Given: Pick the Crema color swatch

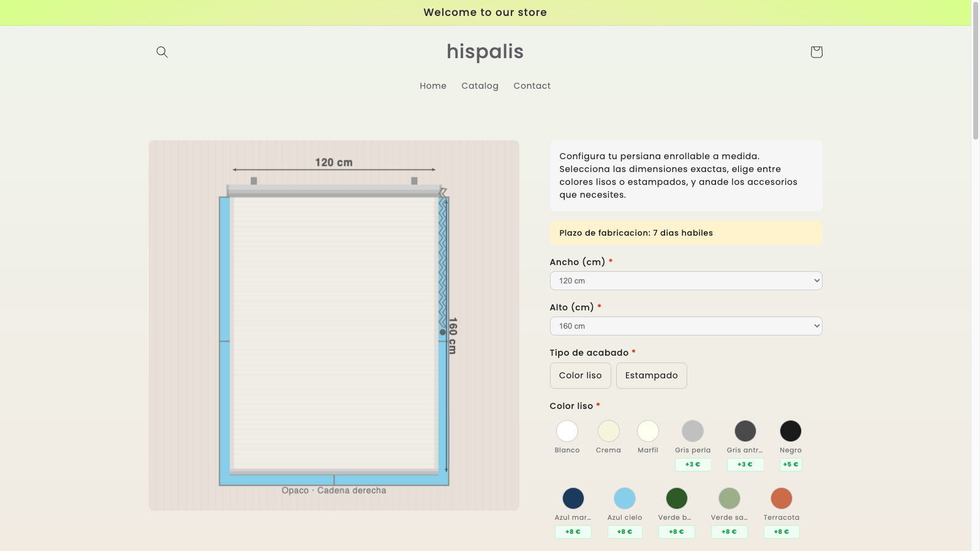Looking at the screenshot, I should (608, 430).
